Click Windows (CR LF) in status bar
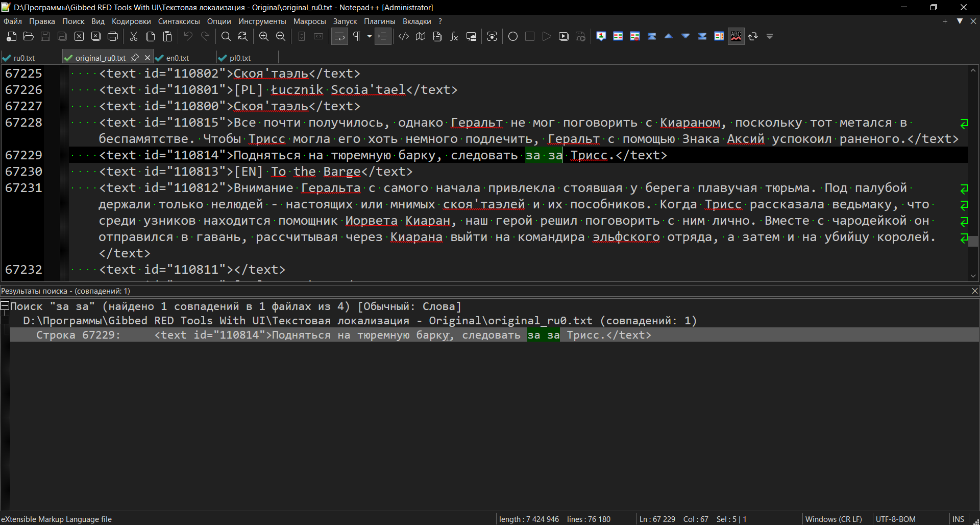This screenshot has height=525, width=980. pyautogui.click(x=834, y=519)
